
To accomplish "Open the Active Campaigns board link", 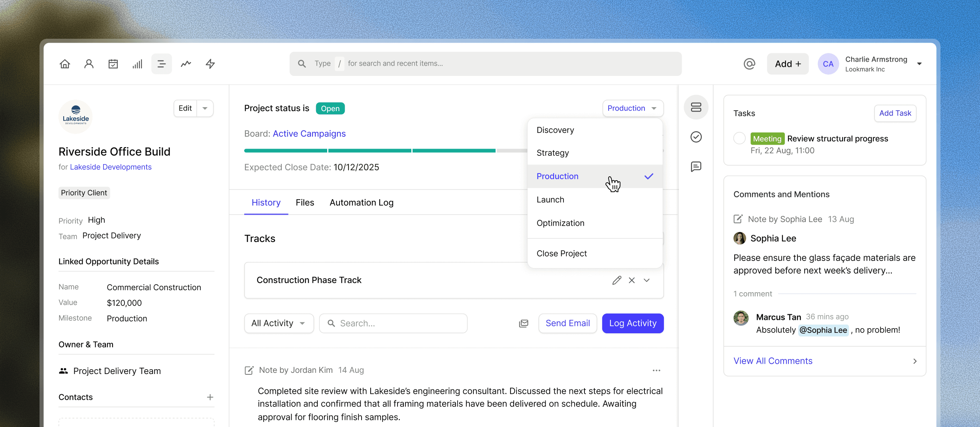I will (309, 134).
